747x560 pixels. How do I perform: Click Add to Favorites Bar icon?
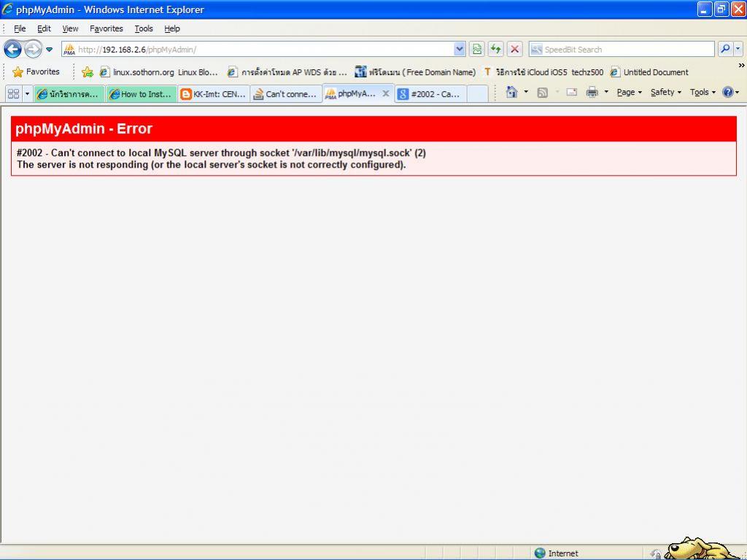tap(88, 72)
